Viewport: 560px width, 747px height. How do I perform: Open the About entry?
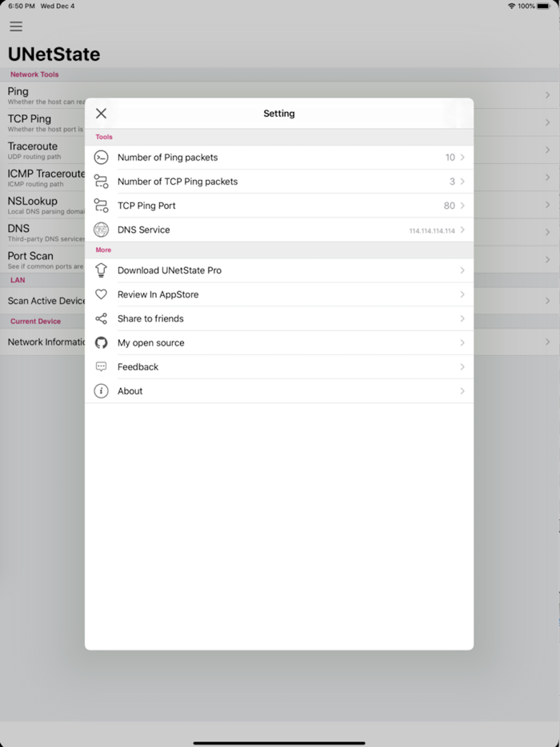(279, 391)
